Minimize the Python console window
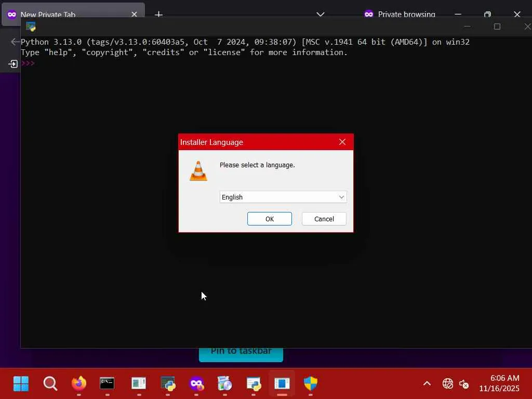532x399 pixels. [x=467, y=26]
